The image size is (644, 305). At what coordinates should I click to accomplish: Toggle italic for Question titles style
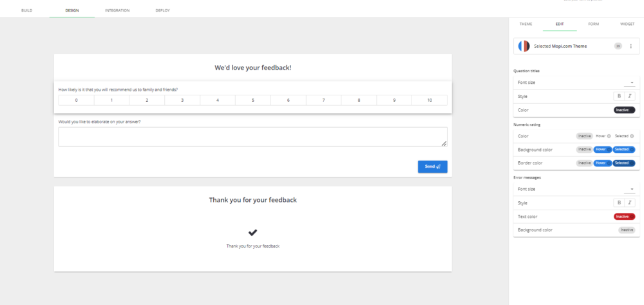(x=630, y=96)
